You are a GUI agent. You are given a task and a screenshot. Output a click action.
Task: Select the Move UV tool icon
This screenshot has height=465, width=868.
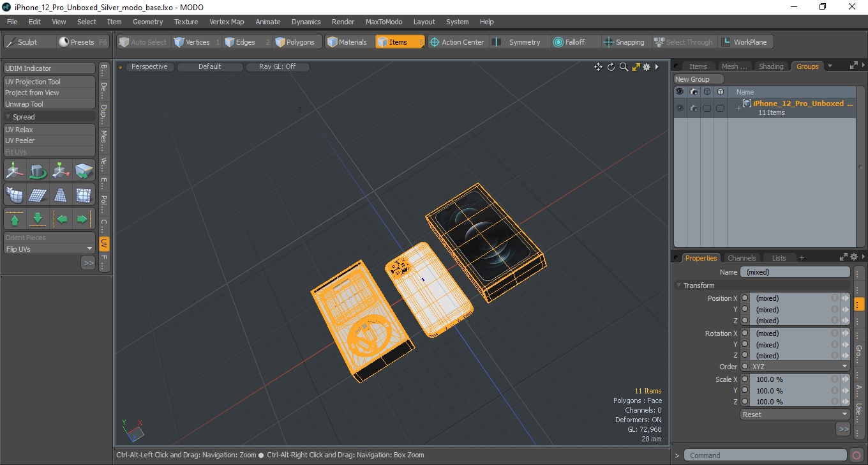[x=15, y=170]
